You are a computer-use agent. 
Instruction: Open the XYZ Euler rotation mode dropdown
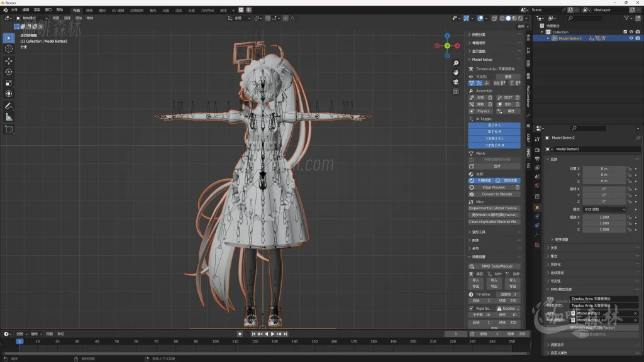[604, 209]
